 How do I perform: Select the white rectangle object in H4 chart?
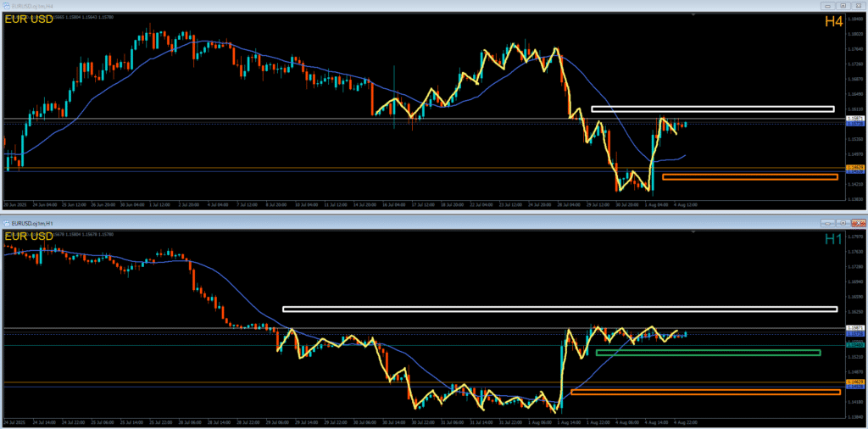pos(712,109)
